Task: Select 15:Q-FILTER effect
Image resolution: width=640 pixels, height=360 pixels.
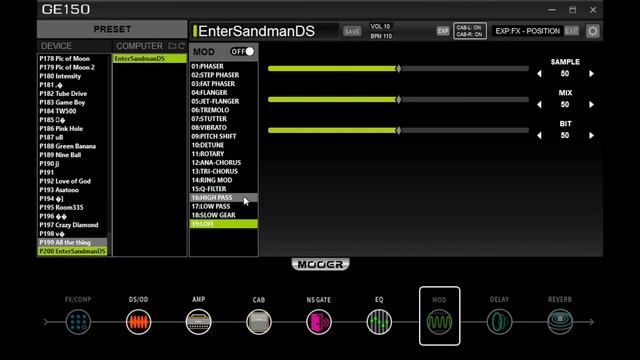Action: tap(224, 189)
